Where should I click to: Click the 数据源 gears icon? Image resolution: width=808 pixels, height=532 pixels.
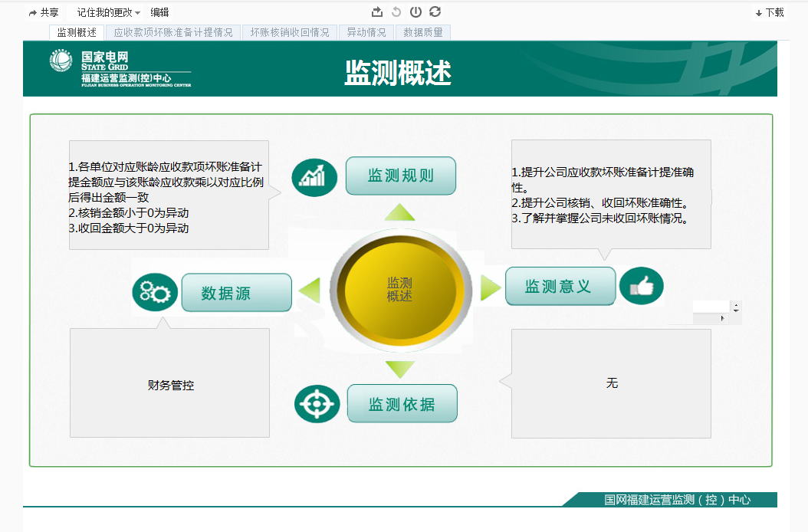(x=155, y=292)
